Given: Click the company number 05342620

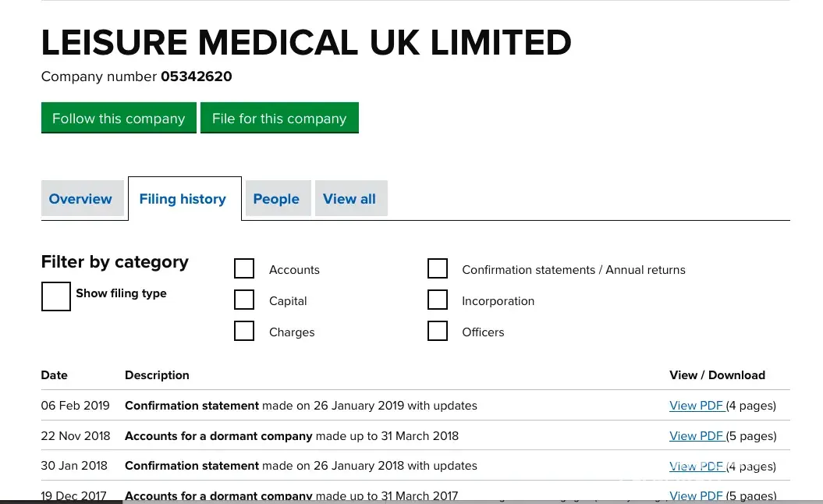Looking at the screenshot, I should pos(196,76).
